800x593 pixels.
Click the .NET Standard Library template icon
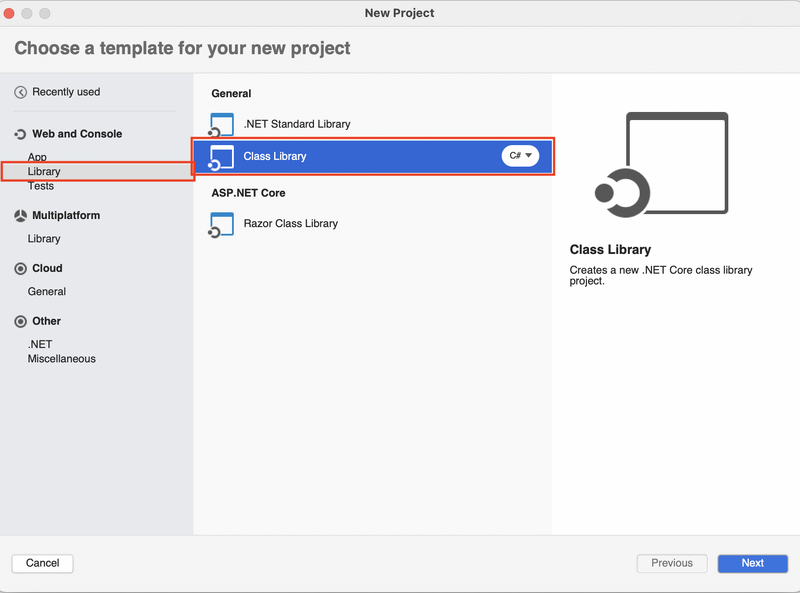tap(221, 125)
